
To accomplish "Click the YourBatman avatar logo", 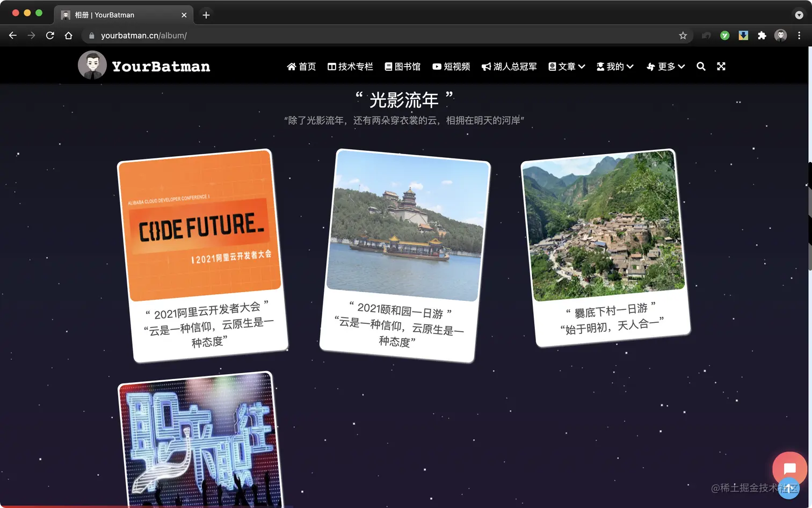I will tap(92, 66).
